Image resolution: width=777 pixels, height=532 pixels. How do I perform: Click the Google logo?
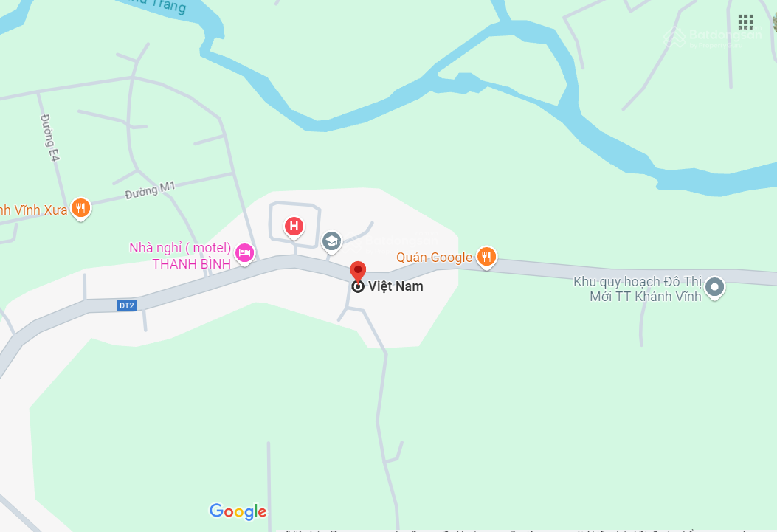238,511
